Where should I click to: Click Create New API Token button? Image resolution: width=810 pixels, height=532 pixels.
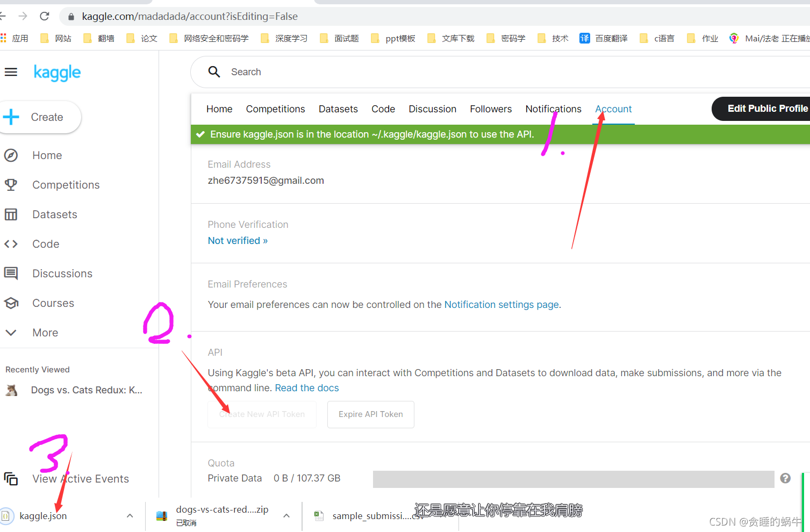point(262,414)
